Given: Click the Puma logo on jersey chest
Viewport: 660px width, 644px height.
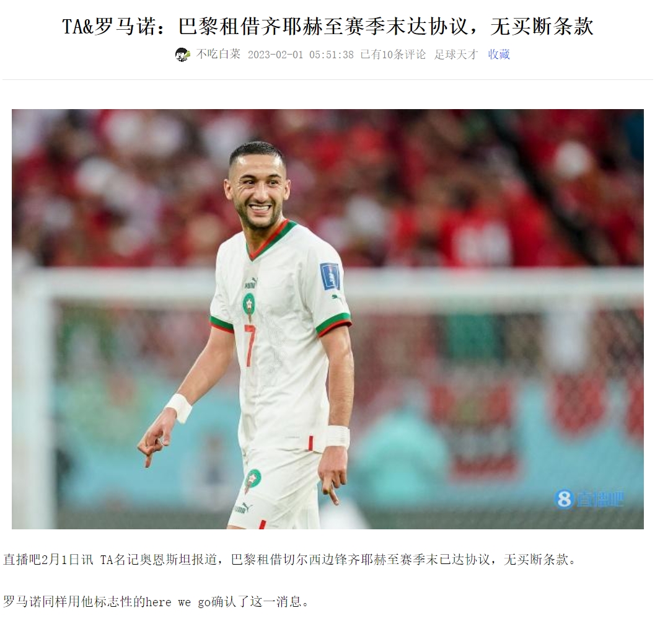Looking at the screenshot, I should [x=250, y=283].
